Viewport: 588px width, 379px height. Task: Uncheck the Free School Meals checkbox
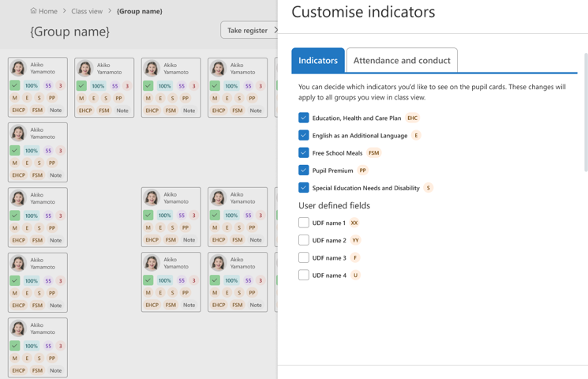click(304, 152)
